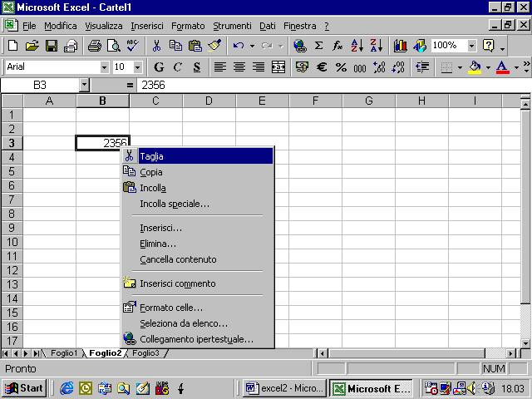Click the New workbook icon
Screen dimensions: 532x399
pos(13,45)
